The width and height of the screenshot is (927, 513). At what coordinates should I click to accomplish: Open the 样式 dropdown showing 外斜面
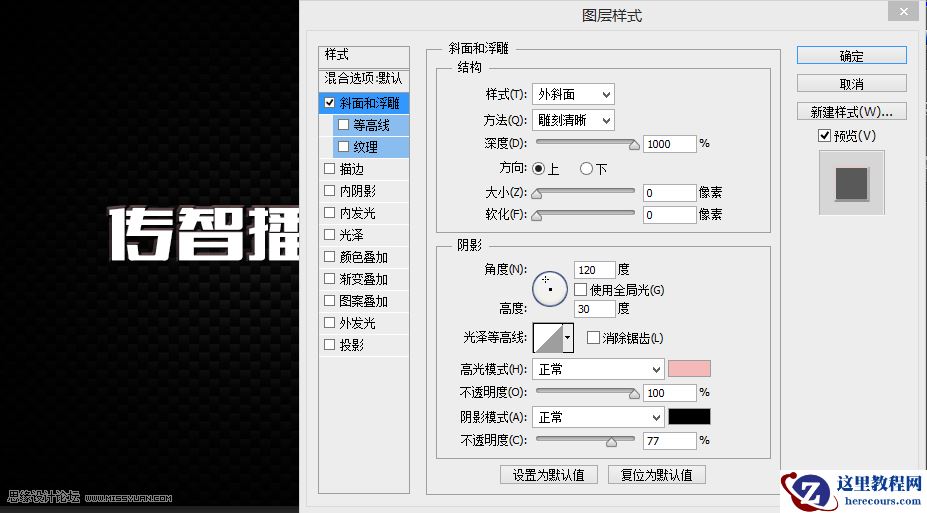(x=573, y=95)
